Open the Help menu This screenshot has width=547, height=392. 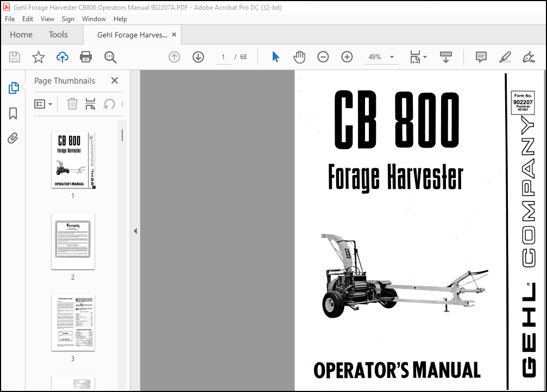point(120,19)
